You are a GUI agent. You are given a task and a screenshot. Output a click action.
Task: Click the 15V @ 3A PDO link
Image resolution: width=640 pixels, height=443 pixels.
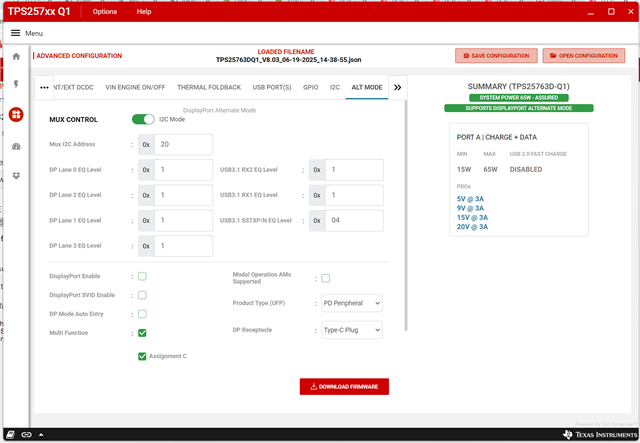[472, 218]
